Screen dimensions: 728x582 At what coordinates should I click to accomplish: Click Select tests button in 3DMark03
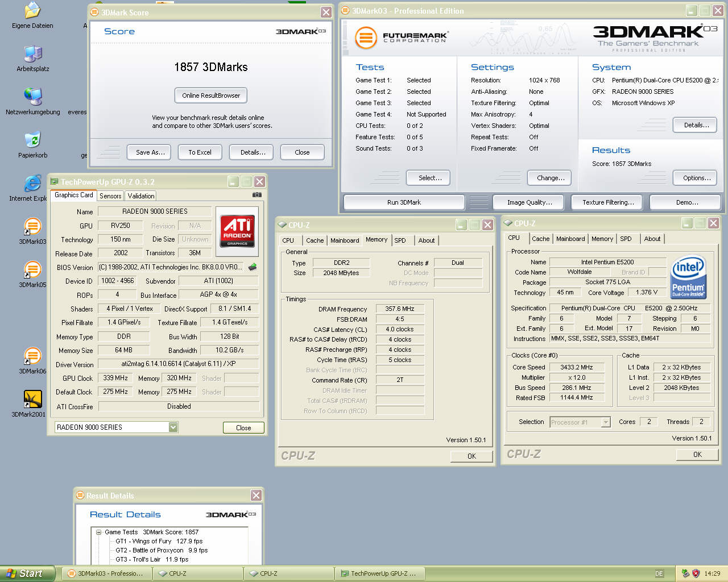[428, 178]
